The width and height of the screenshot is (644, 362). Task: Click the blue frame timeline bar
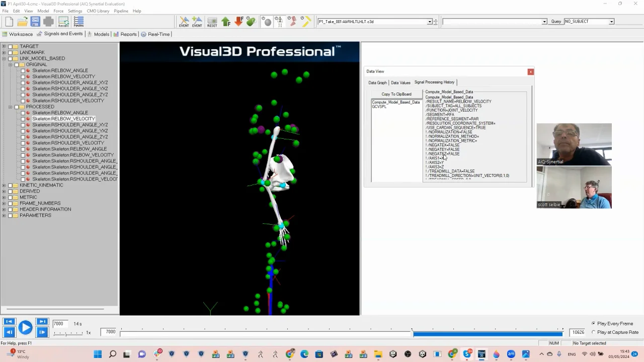[487, 333]
